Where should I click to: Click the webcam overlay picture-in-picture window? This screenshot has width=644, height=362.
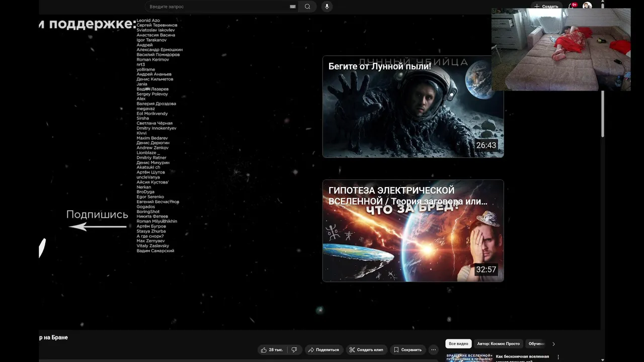pyautogui.click(x=561, y=49)
